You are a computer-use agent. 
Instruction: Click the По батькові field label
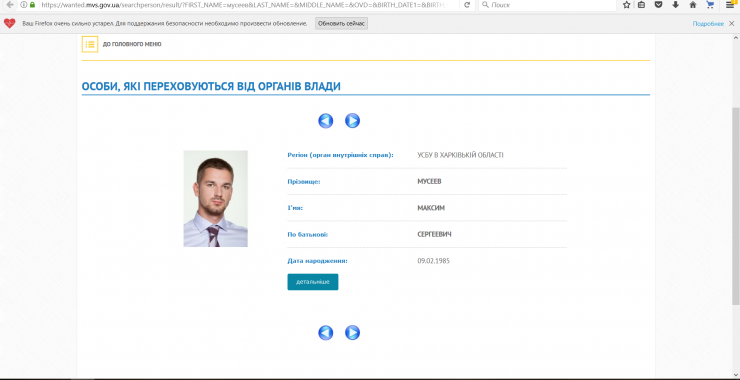click(308, 235)
